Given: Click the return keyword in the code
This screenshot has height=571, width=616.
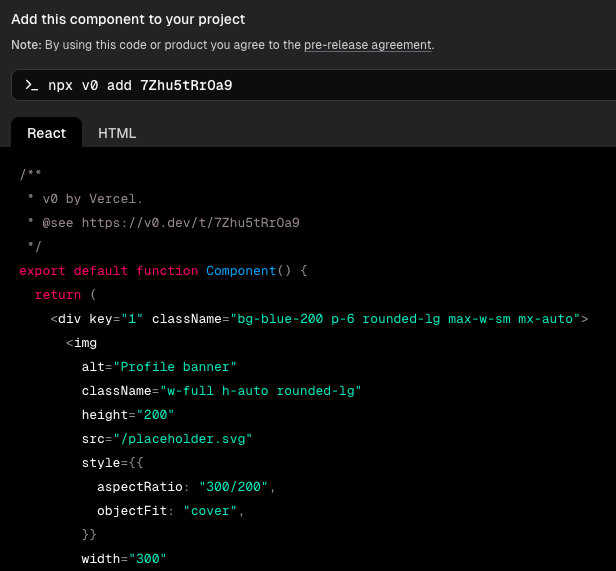Looking at the screenshot, I should [58, 295].
